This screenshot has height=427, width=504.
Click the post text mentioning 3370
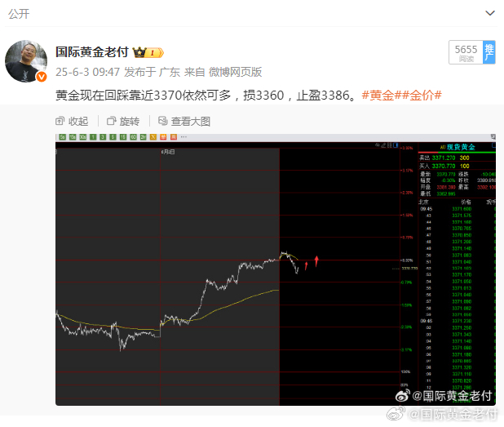(x=204, y=96)
